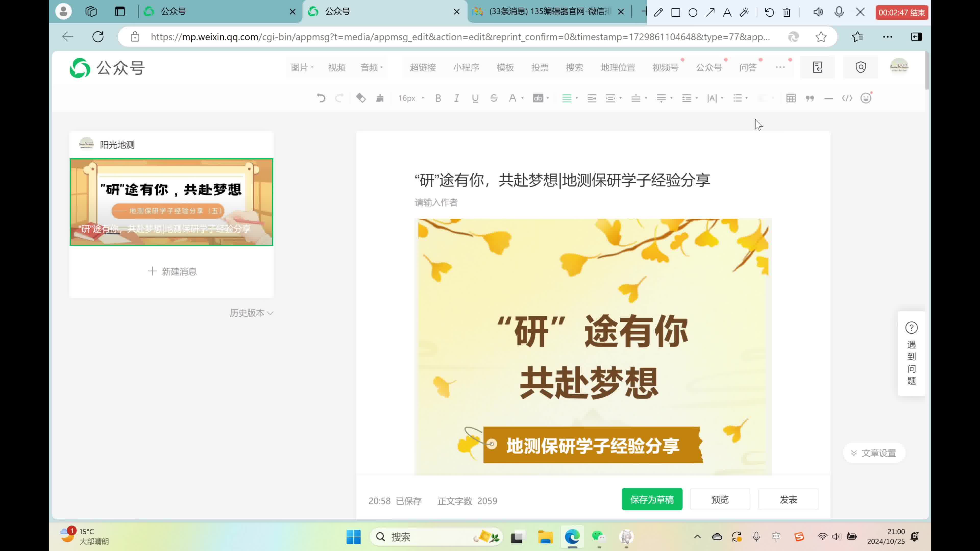
Task: Open the 音频 insert menu
Action: (371, 67)
